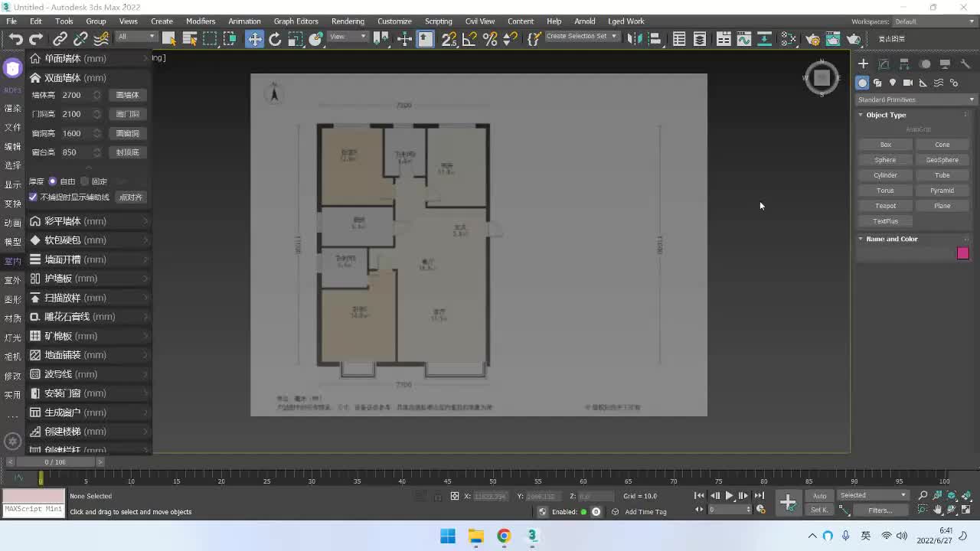
Task: Click the 0 / 100 time slider
Action: coord(55,462)
